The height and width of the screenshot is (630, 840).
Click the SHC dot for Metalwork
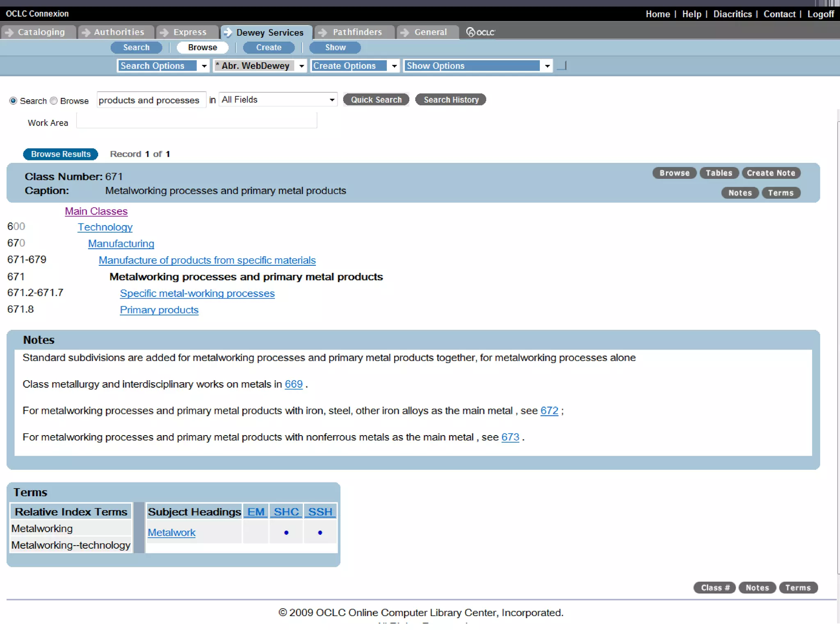[x=286, y=532]
